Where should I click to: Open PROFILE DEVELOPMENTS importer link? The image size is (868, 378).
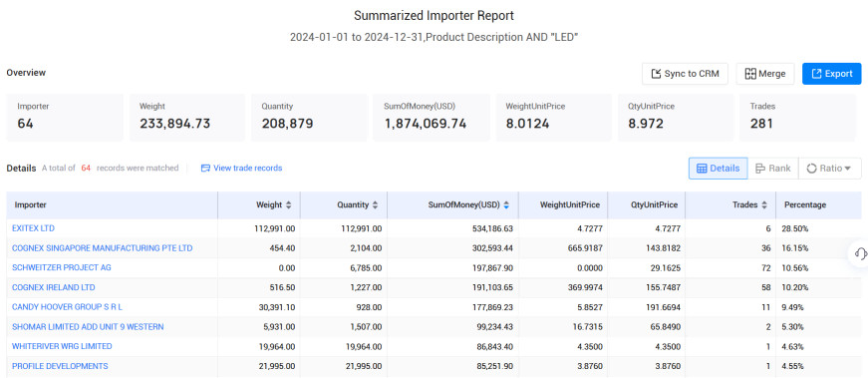point(60,366)
